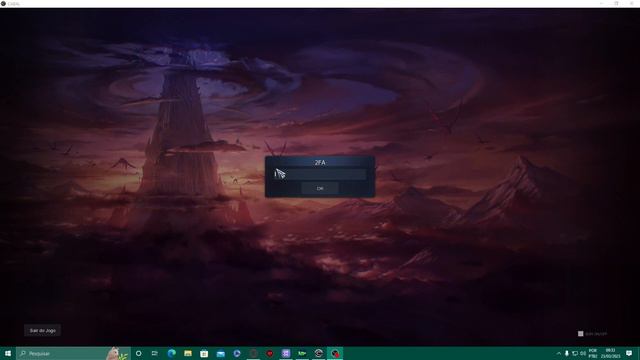The width and height of the screenshot is (640, 360).
Task: Open the Mail app from taskbar
Action: pyautogui.click(x=220, y=353)
